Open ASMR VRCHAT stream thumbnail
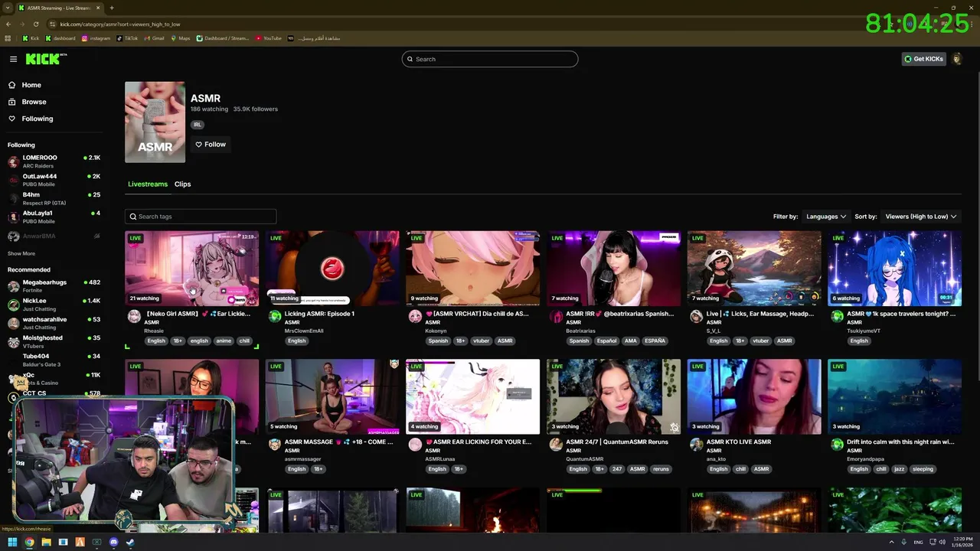Image resolution: width=980 pixels, height=551 pixels. 472,268
